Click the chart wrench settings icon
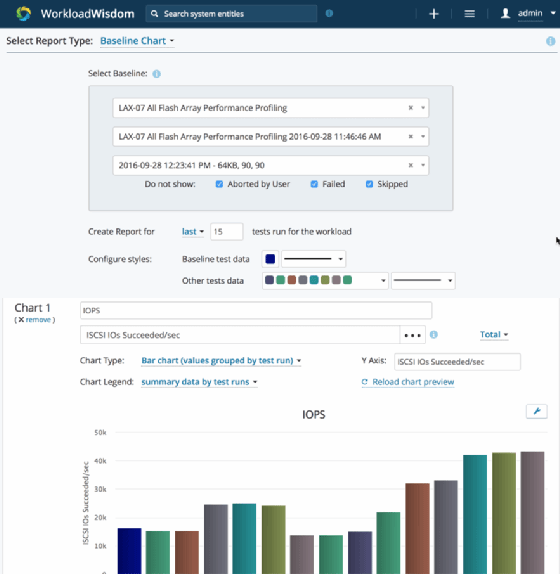 coord(537,411)
